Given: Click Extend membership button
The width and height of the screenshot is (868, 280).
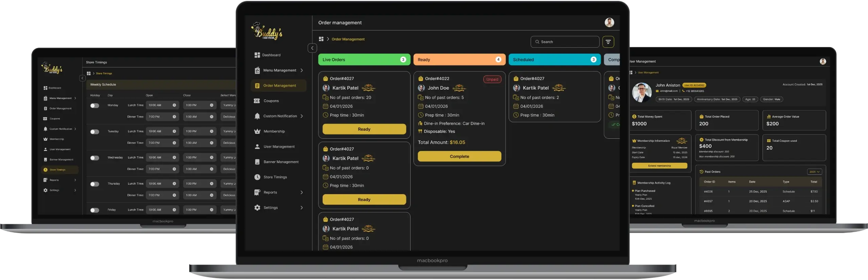Looking at the screenshot, I should point(659,166).
